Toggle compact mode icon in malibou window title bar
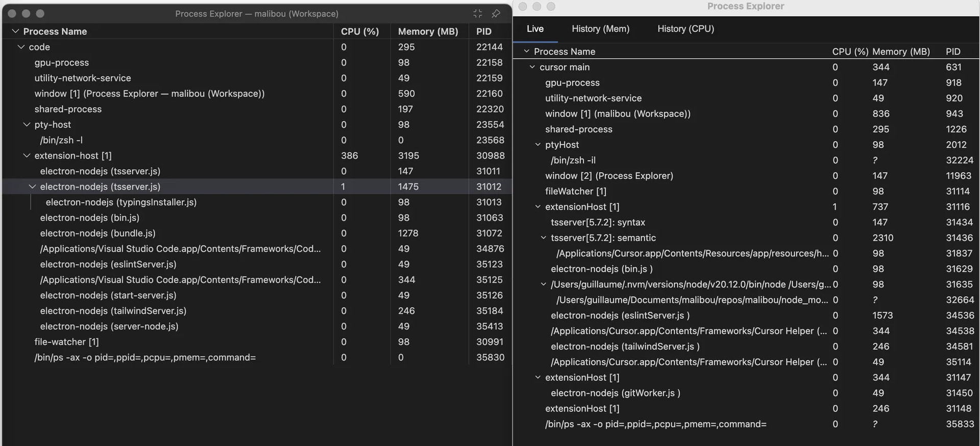Viewport: 980px width, 446px height. point(478,14)
